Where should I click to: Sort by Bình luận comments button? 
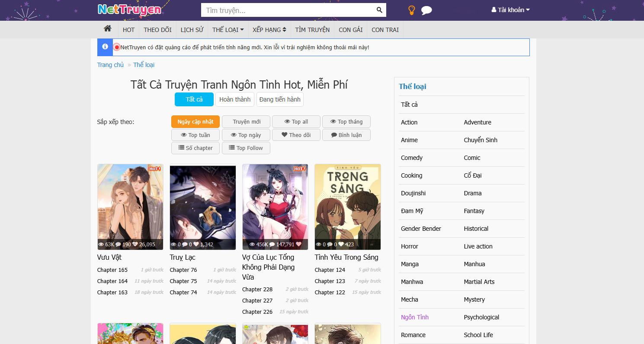[x=346, y=135]
